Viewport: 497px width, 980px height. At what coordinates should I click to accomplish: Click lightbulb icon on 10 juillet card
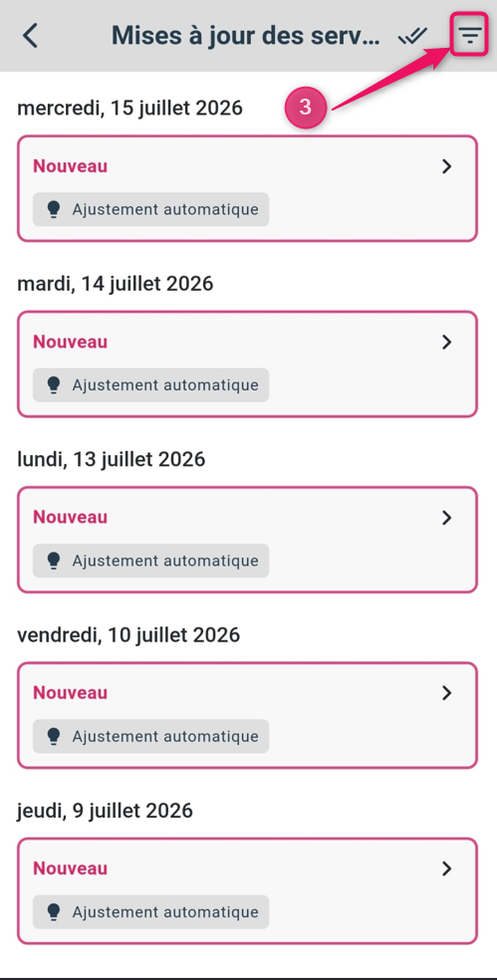click(x=54, y=736)
